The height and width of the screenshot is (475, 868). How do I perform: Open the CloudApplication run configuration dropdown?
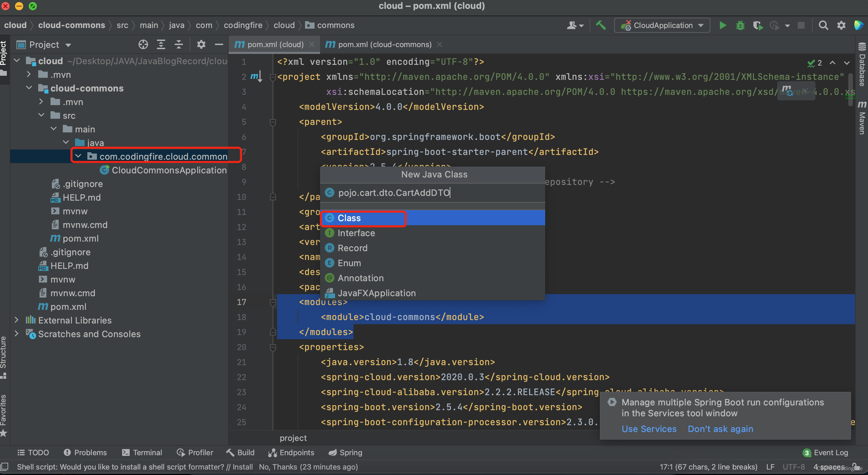[662, 25]
